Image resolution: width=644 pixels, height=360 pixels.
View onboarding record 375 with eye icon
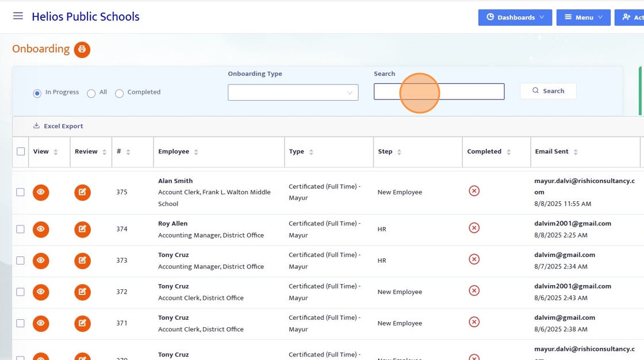point(41,192)
